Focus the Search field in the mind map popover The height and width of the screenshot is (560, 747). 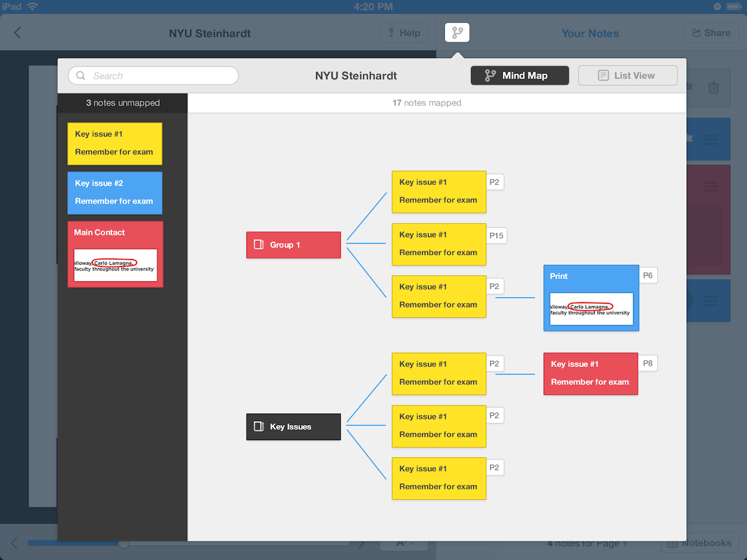(153, 76)
